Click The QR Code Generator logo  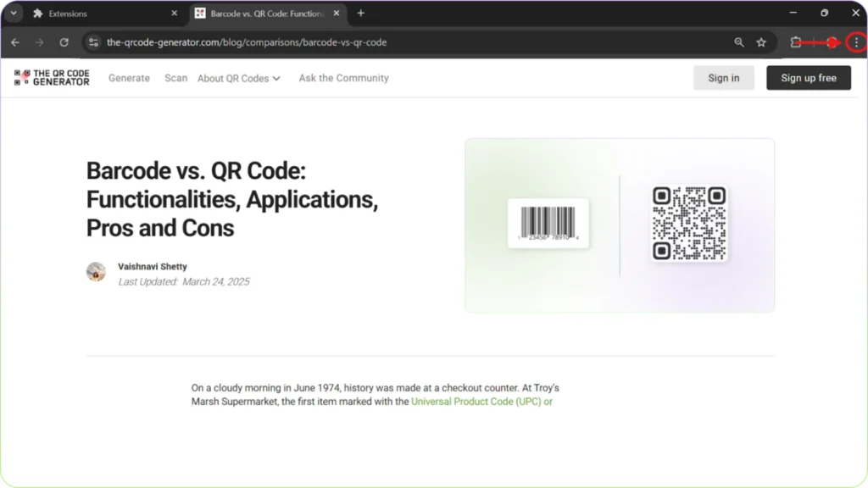(x=51, y=77)
